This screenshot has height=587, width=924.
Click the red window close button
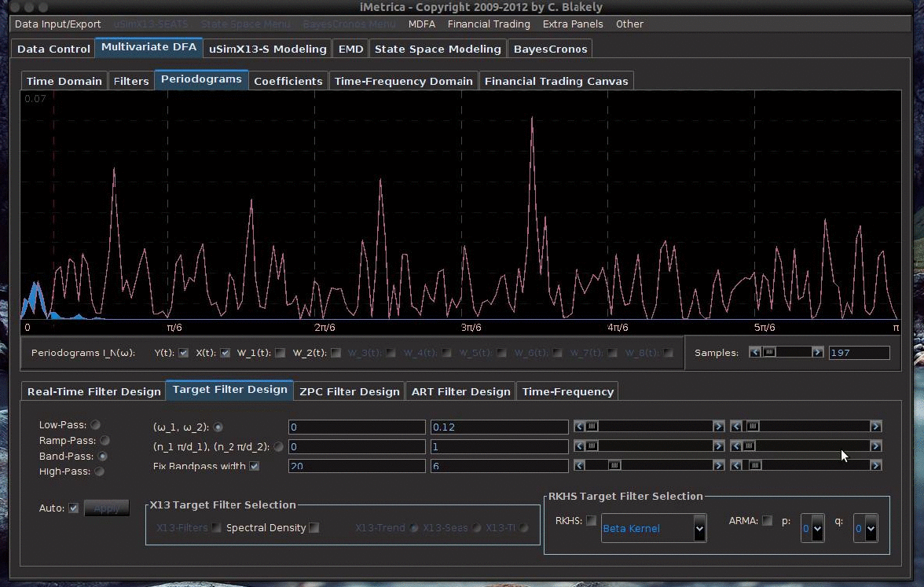(14, 7)
